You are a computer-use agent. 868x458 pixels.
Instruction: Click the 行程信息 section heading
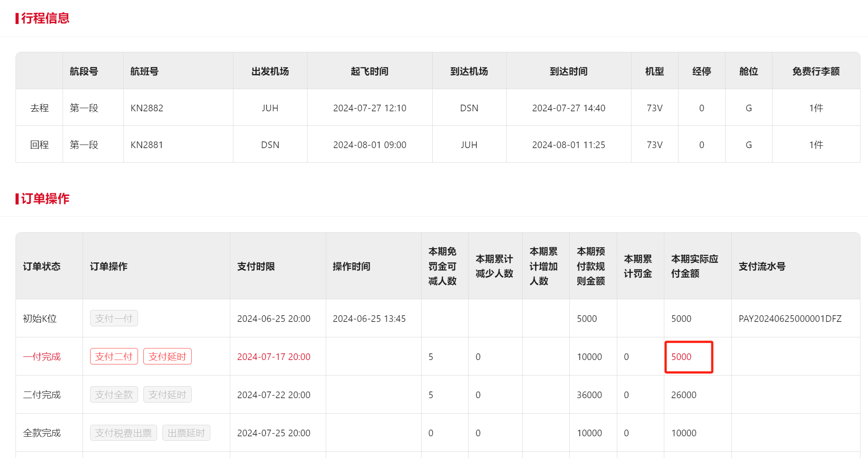point(45,18)
